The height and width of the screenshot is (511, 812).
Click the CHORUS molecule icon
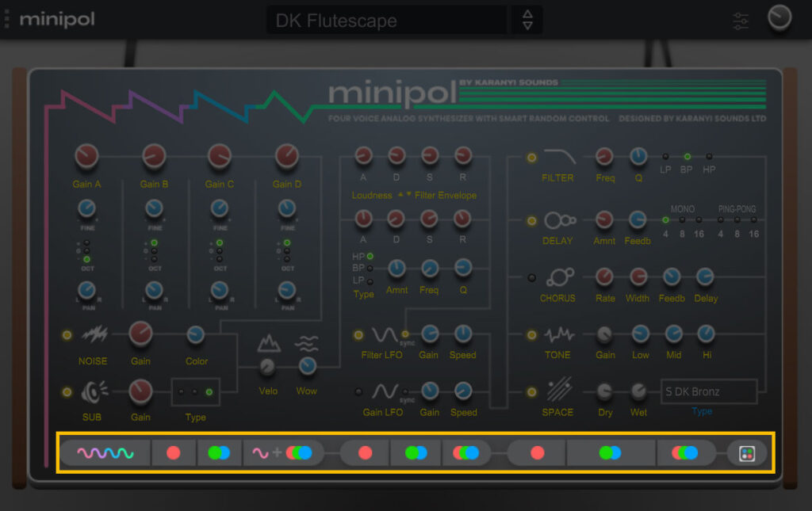[559, 278]
